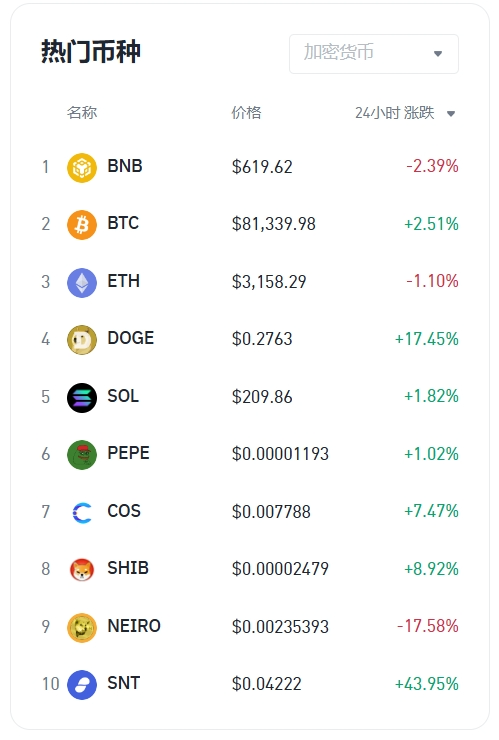This screenshot has width=499, height=740.
Task: Click the Ethereum diamond icon
Action: tap(82, 282)
